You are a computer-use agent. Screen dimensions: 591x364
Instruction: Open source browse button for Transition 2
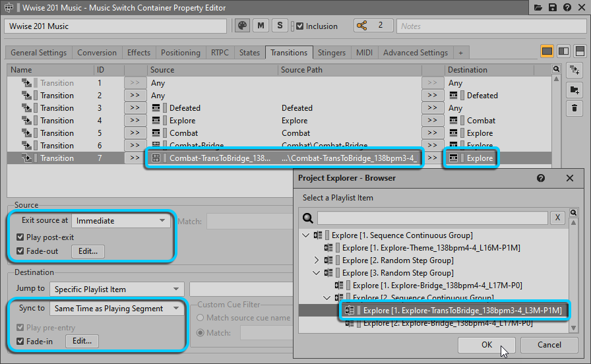(x=135, y=96)
